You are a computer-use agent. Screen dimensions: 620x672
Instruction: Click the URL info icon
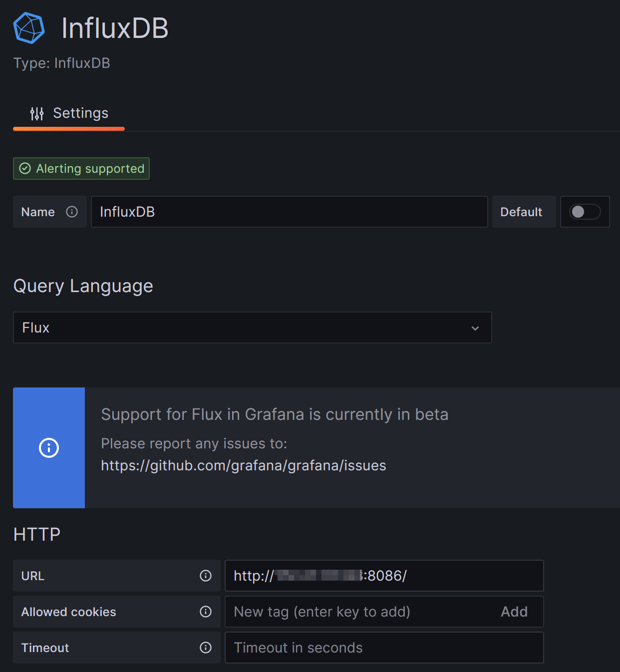point(206,576)
